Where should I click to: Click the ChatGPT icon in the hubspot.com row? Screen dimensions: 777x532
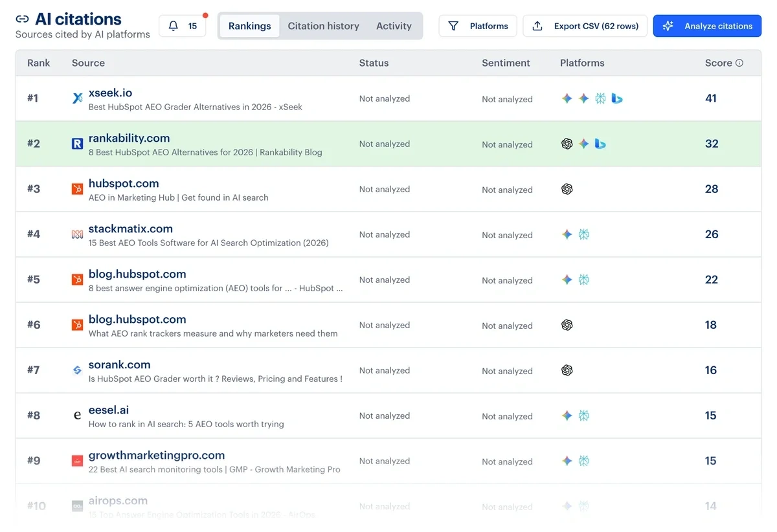(x=567, y=189)
